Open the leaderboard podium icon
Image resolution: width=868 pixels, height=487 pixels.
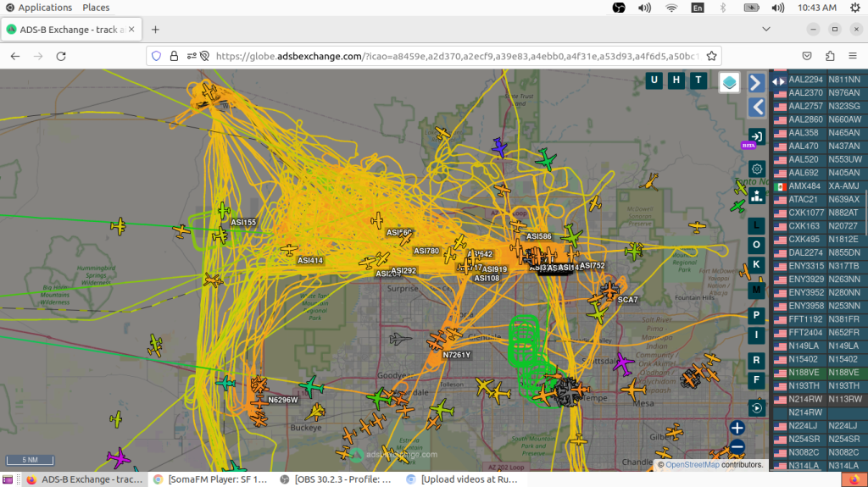(x=756, y=196)
